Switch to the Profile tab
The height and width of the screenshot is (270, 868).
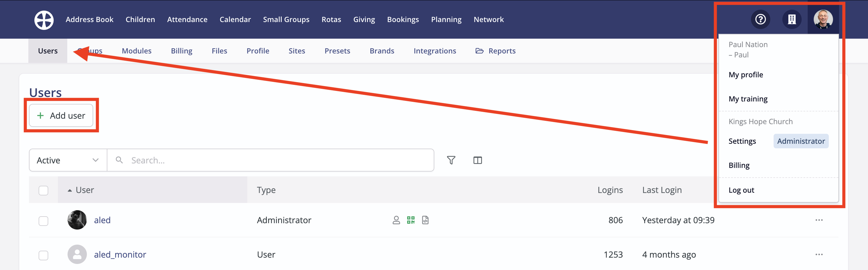258,51
